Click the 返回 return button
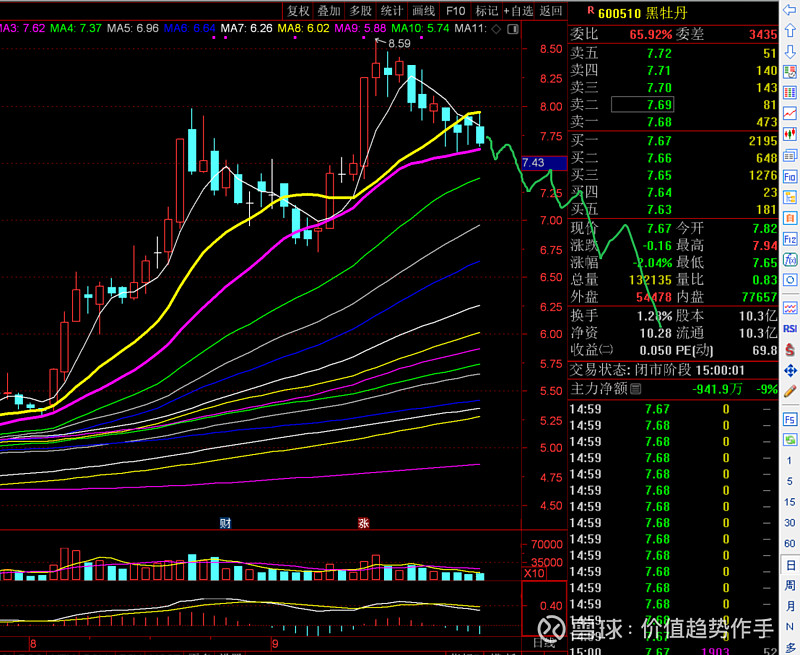 pyautogui.click(x=551, y=11)
